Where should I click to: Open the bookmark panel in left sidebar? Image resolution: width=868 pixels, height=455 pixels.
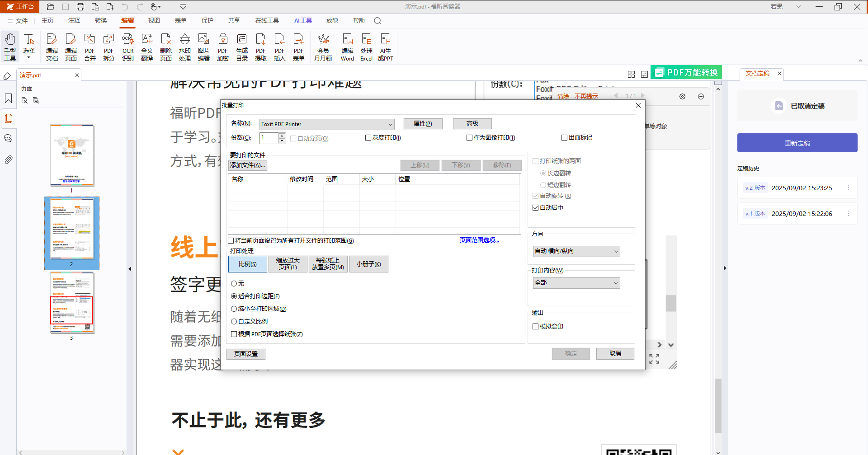pyautogui.click(x=8, y=98)
